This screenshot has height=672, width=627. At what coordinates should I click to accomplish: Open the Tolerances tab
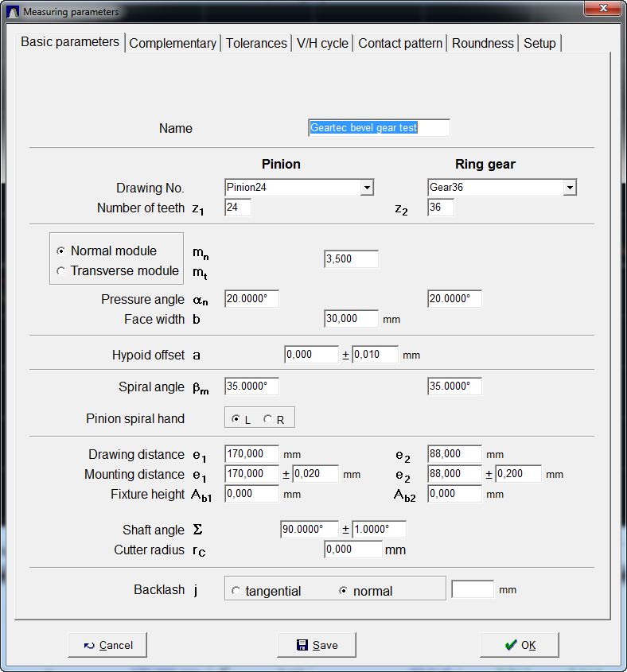coord(256,44)
